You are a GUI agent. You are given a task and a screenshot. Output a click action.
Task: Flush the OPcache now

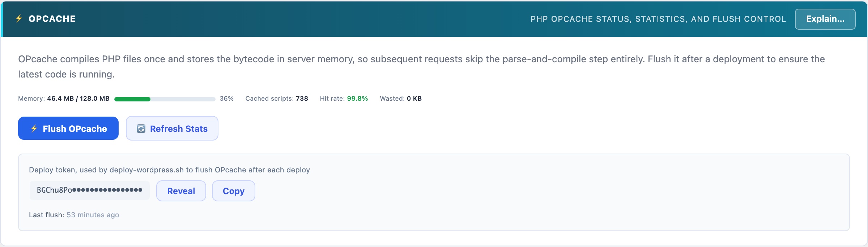[x=68, y=128]
